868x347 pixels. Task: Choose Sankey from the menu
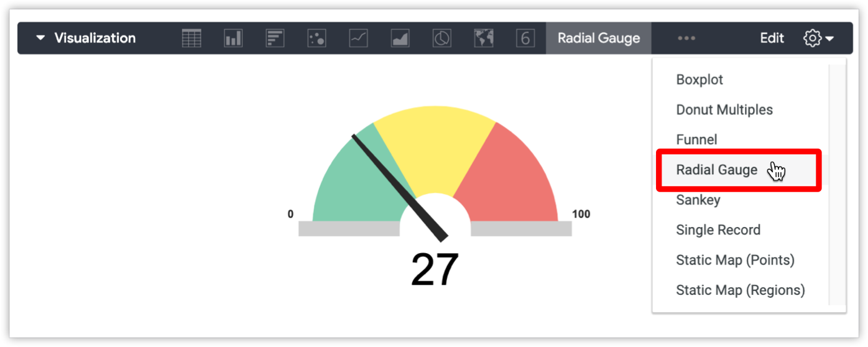click(x=698, y=200)
